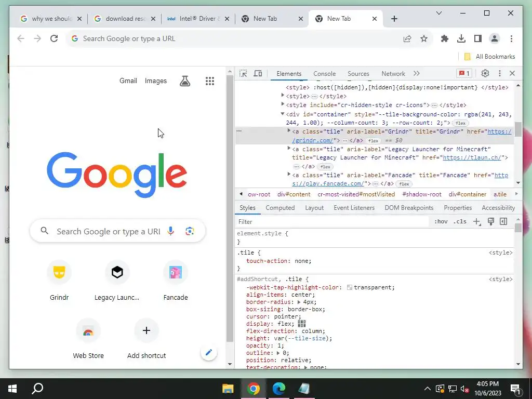Select the #shadow-root breadcrumb
This screenshot has height=399, width=532.
422,194
